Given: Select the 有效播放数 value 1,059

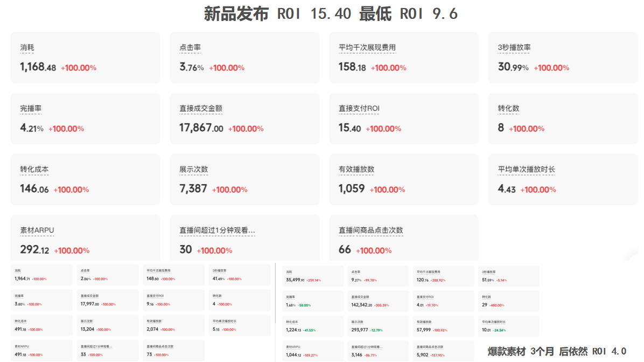Looking at the screenshot, I should point(352,189).
